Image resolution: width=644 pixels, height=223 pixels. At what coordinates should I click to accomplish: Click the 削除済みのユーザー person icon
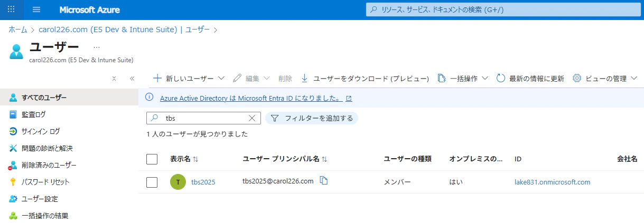pyautogui.click(x=13, y=165)
